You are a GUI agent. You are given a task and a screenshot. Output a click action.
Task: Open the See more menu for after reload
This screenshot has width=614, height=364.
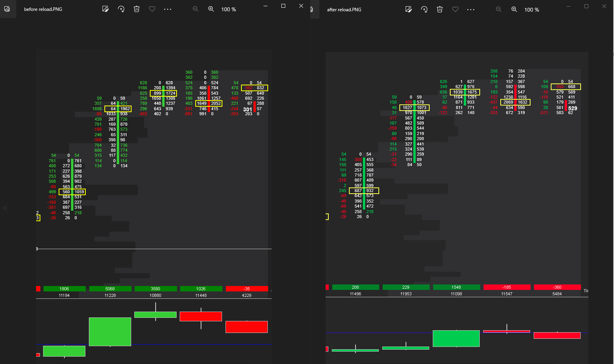tap(471, 9)
